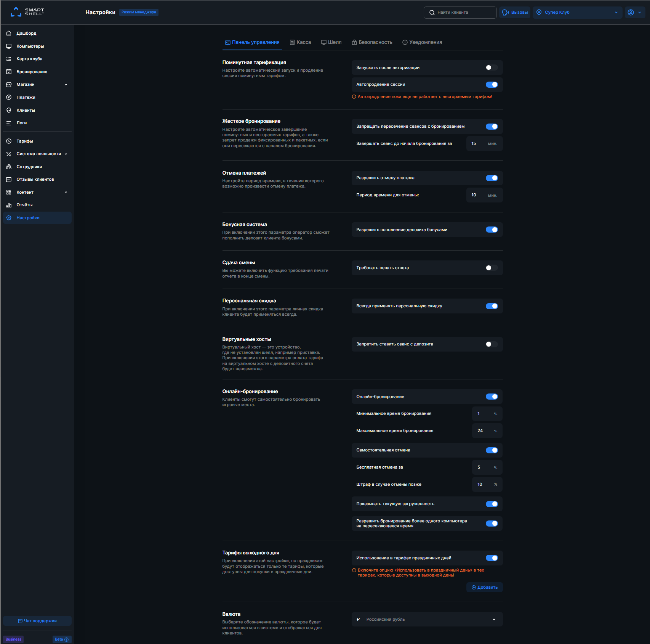Click the Reports bar chart icon
Viewport: 650px width, 644px height.
pos(9,205)
